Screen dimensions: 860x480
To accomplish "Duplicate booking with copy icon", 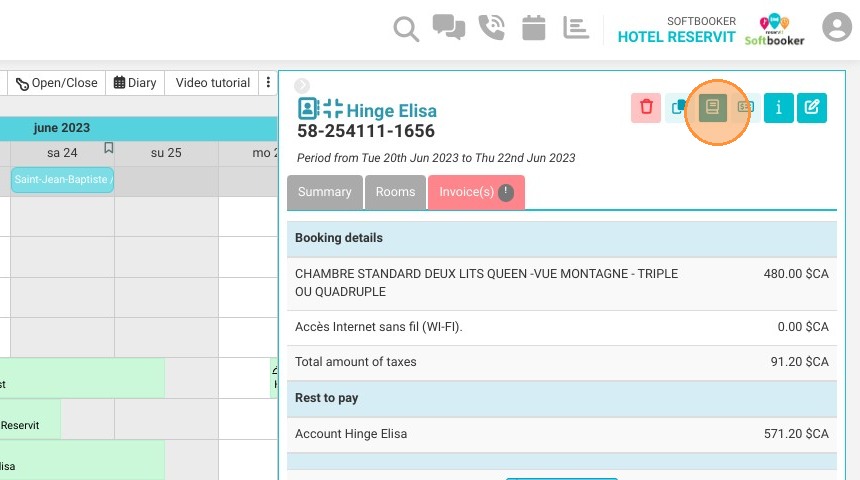I will [678, 108].
